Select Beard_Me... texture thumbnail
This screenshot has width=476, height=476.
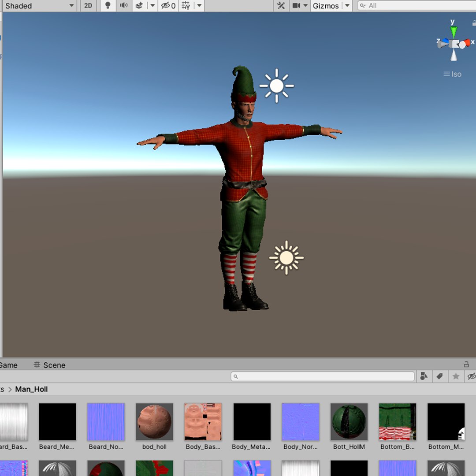click(57, 422)
